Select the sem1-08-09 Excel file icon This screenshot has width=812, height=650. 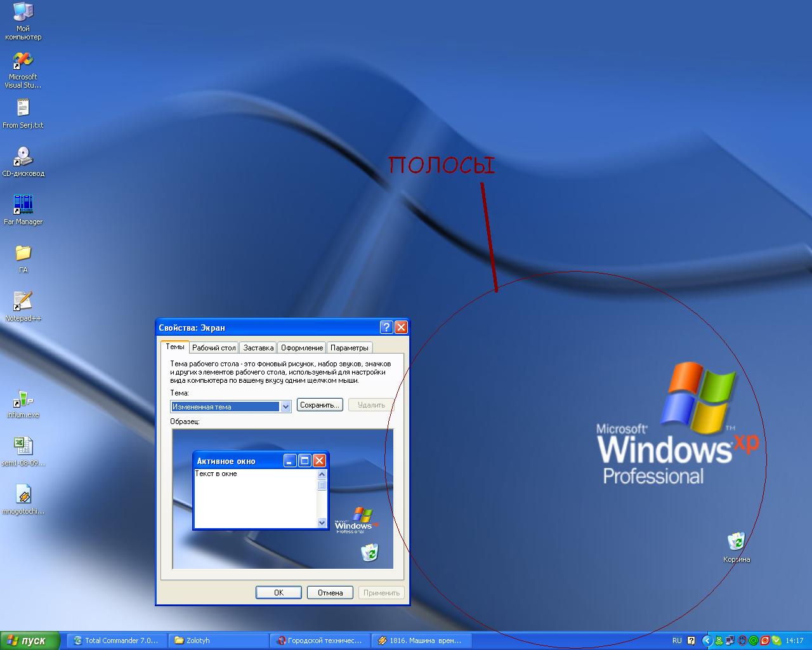click(23, 452)
